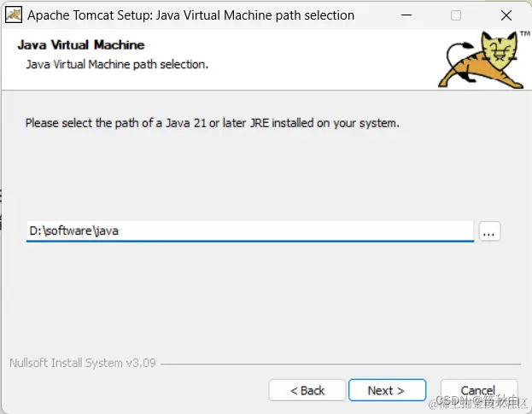This screenshot has width=532, height=414.
Task: Click 'Please select the path of a Java 21' text
Action: click(x=116, y=123)
